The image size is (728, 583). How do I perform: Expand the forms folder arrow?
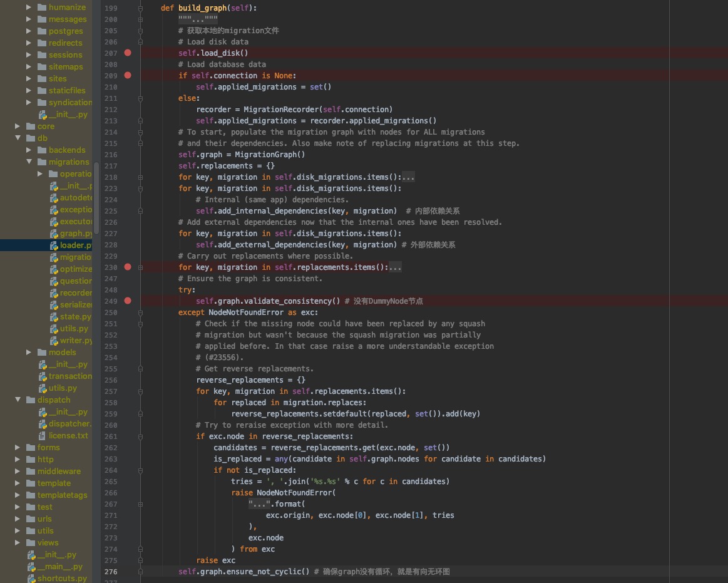click(18, 448)
